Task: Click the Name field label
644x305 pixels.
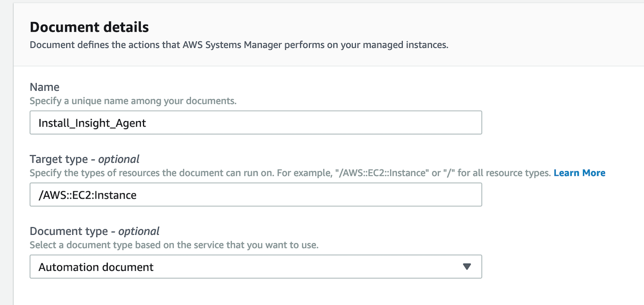Action: point(45,87)
